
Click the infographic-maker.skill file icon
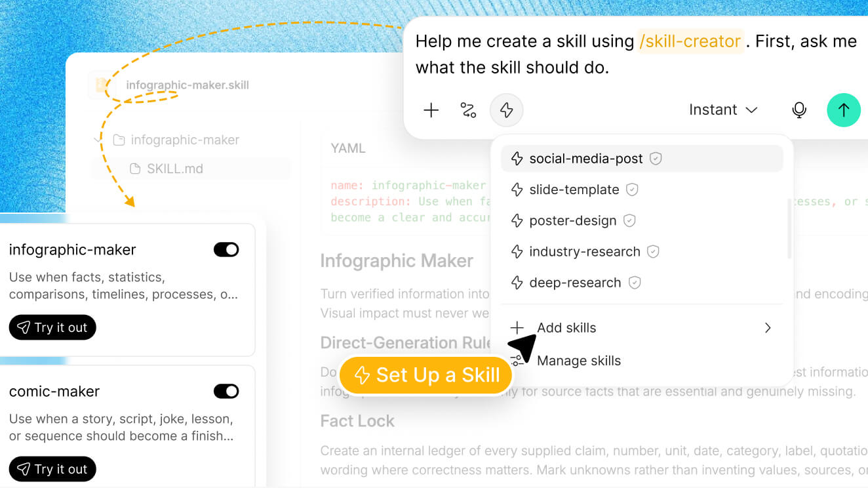pyautogui.click(x=102, y=85)
